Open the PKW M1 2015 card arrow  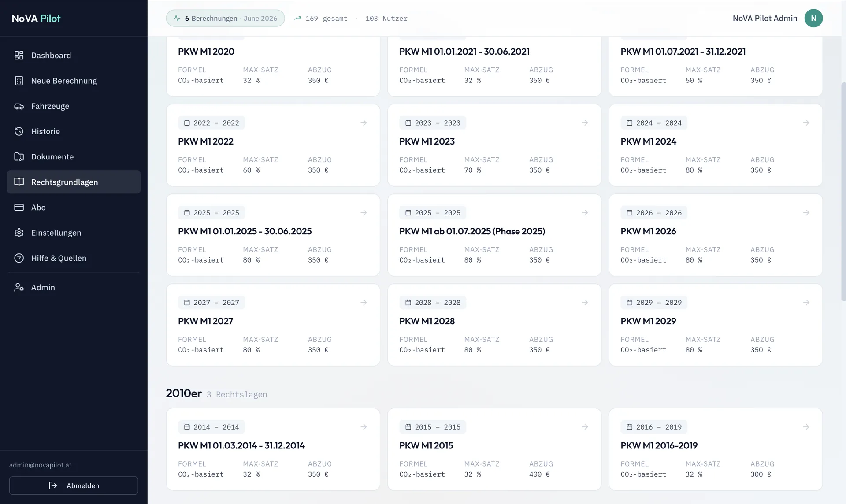(585, 427)
